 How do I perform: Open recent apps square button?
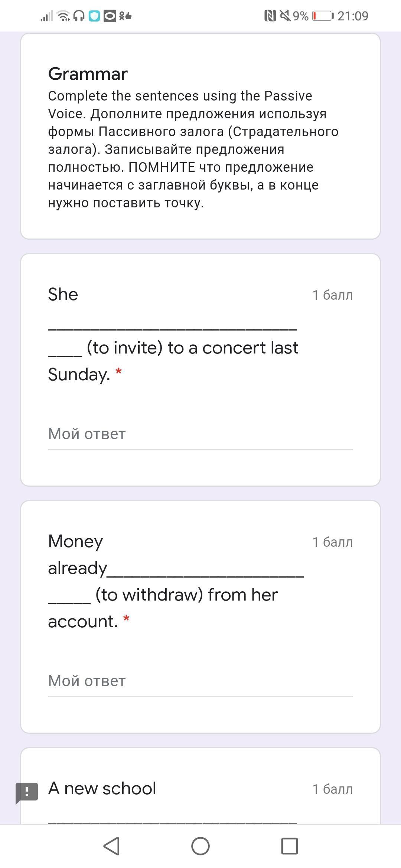[289, 846]
